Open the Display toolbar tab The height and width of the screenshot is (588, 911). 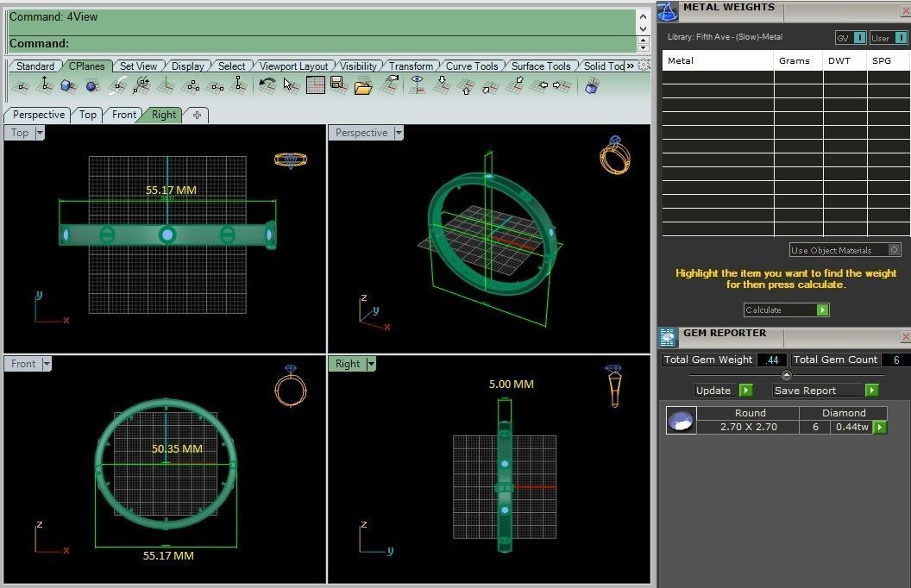point(188,66)
